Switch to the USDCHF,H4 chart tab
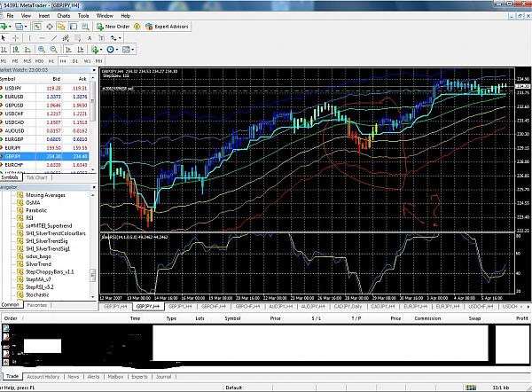The image size is (532, 392). [481, 307]
